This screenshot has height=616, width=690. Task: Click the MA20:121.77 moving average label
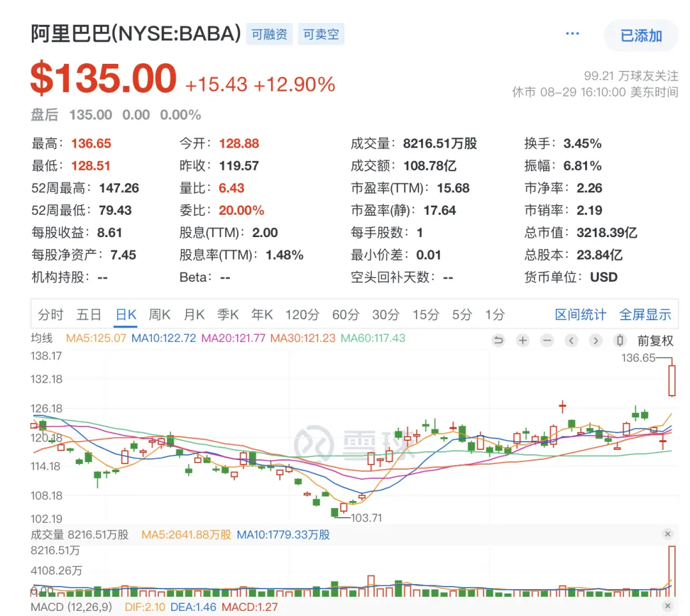(233, 338)
